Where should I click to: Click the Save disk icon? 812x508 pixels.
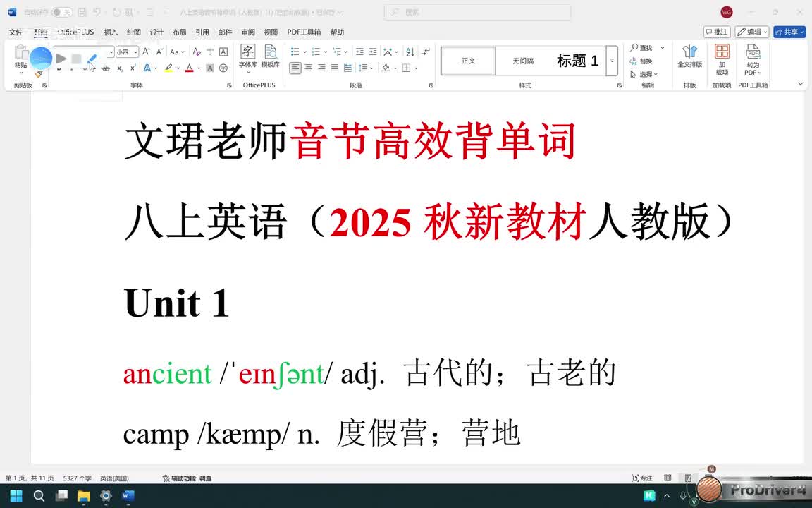coord(82,12)
